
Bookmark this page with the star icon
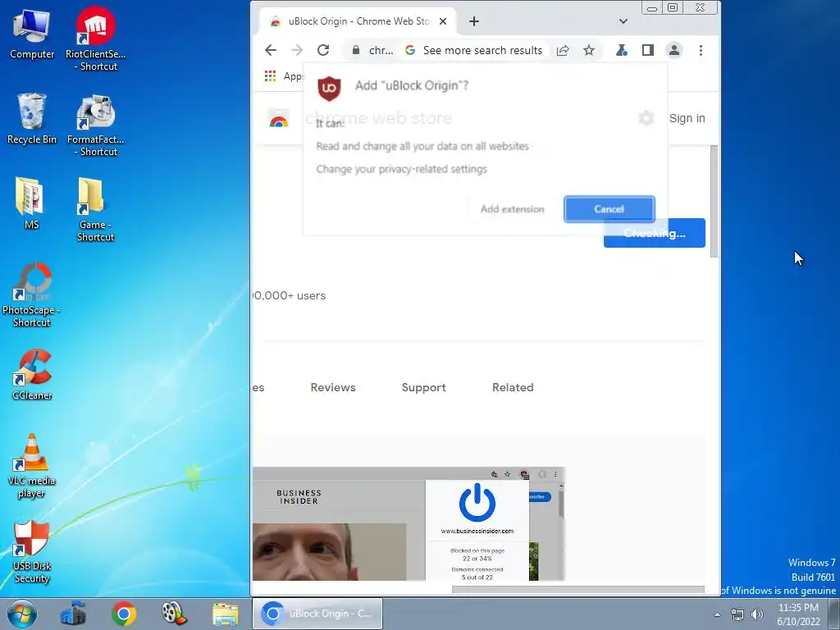(589, 50)
